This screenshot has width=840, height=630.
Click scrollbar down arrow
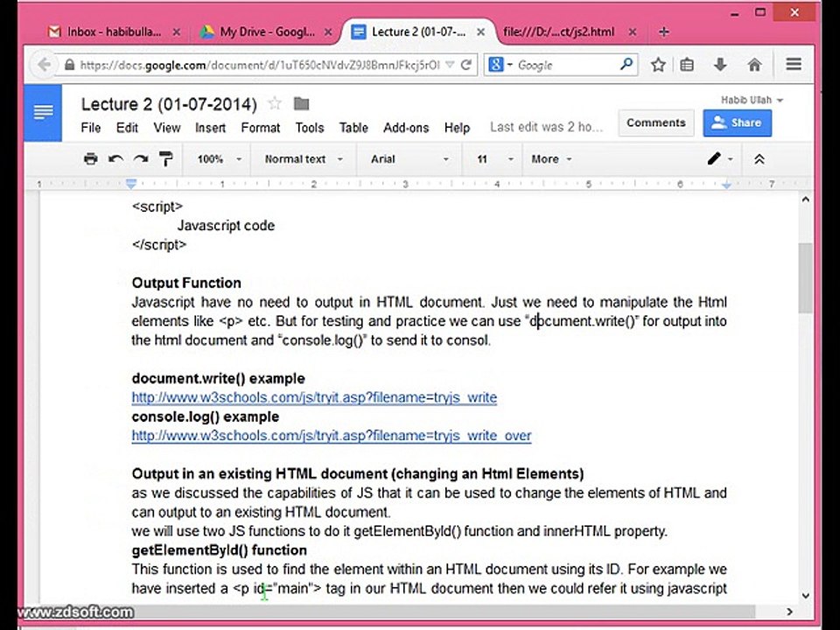pyautogui.click(x=805, y=595)
